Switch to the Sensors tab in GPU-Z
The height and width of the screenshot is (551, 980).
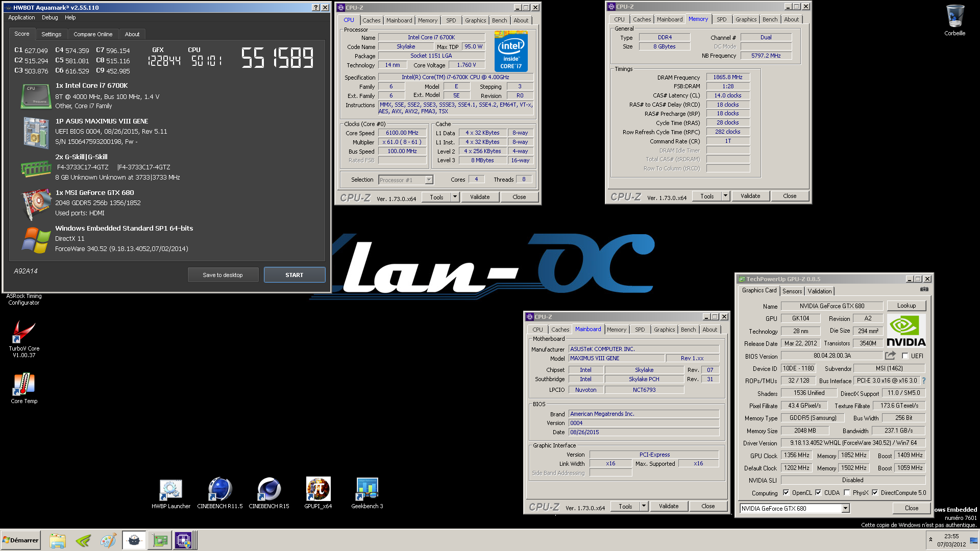pos(792,291)
